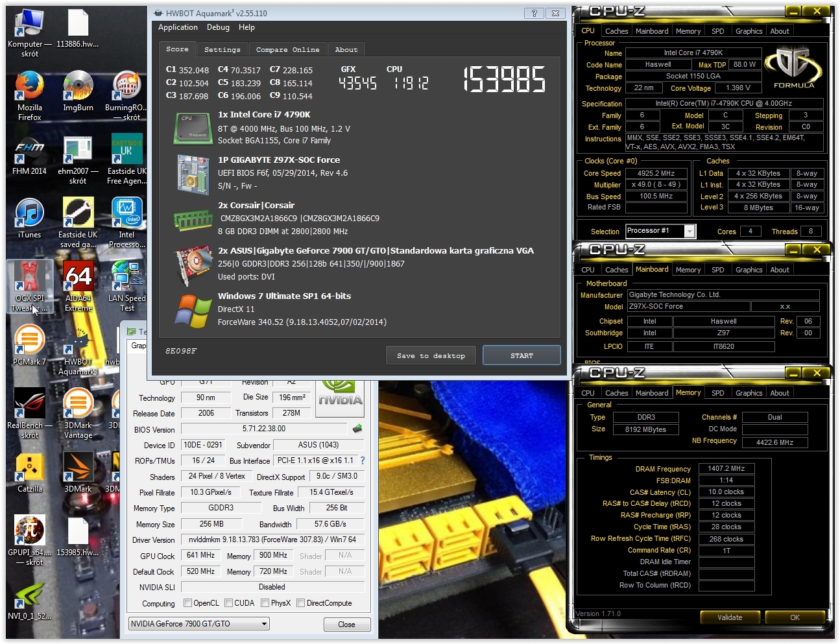
Task: Click the START benchmark button
Action: point(522,355)
